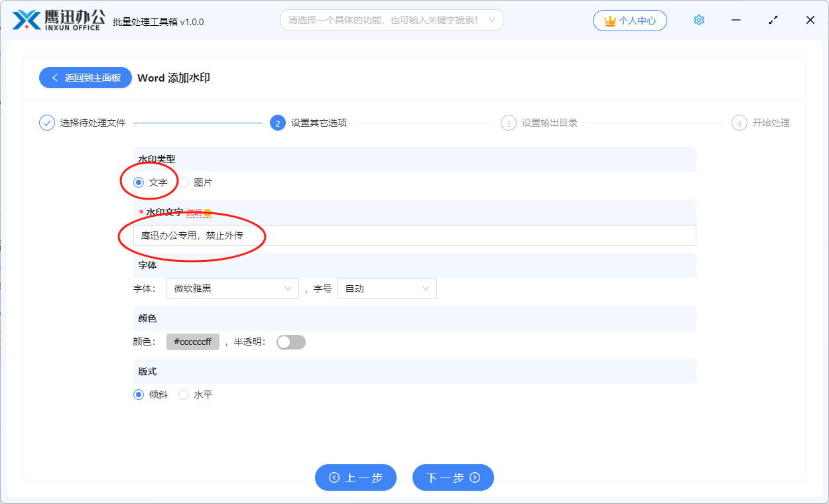Click the step 1 checkmark circle
The image size is (829, 504).
pos(47,123)
